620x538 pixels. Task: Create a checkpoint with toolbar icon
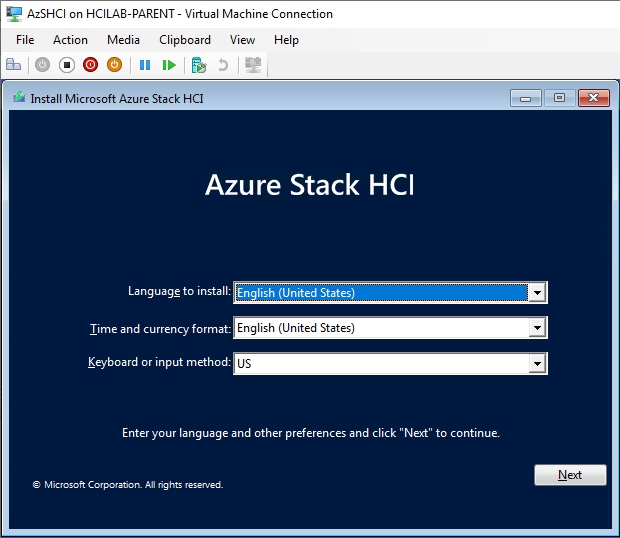click(199, 65)
